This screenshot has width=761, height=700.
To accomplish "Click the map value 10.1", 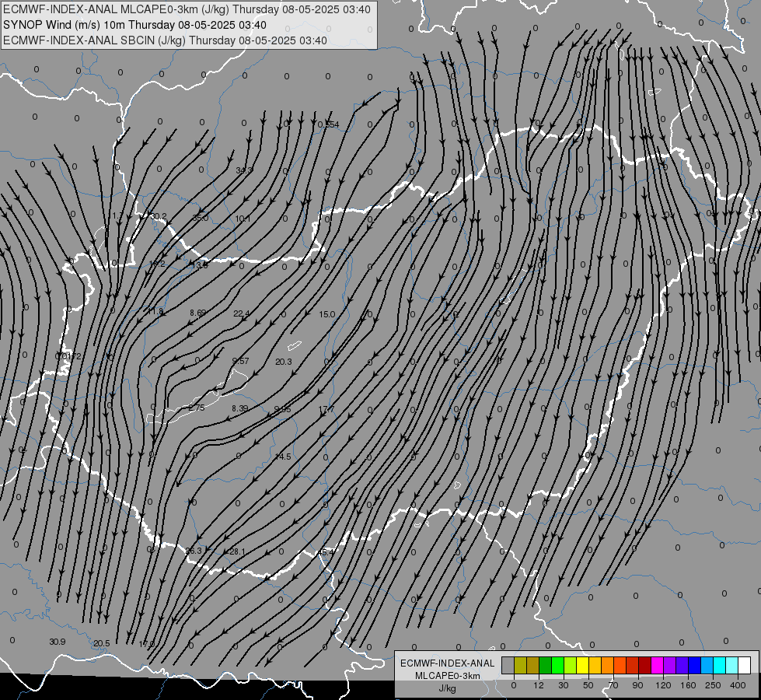I will pos(243,219).
